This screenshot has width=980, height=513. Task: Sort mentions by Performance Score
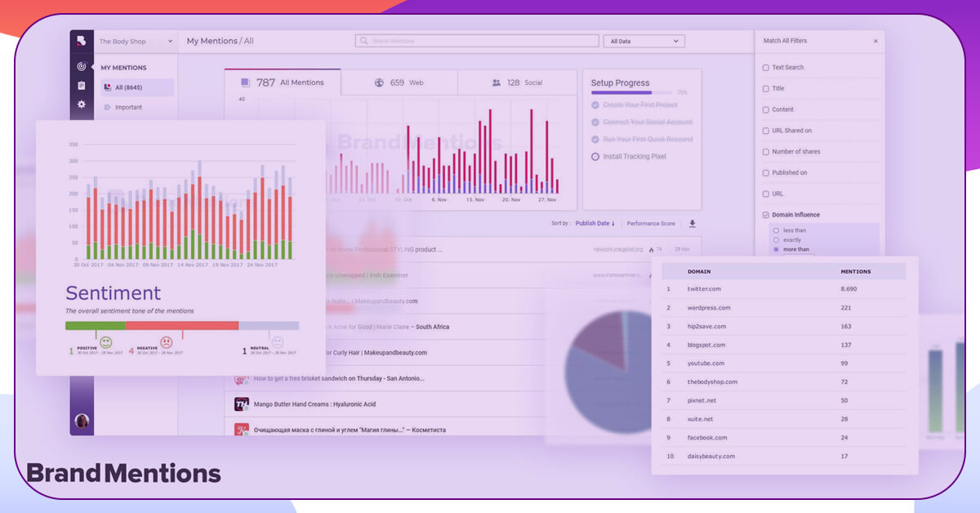point(651,223)
